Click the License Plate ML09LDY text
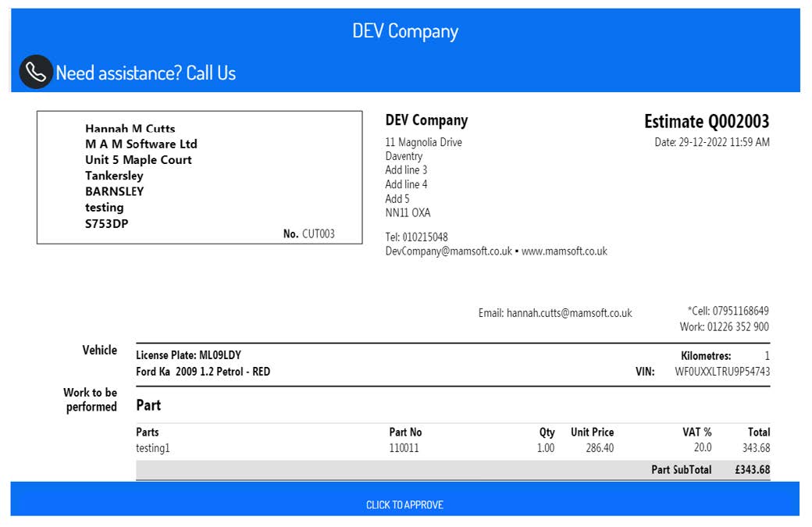 click(x=188, y=355)
